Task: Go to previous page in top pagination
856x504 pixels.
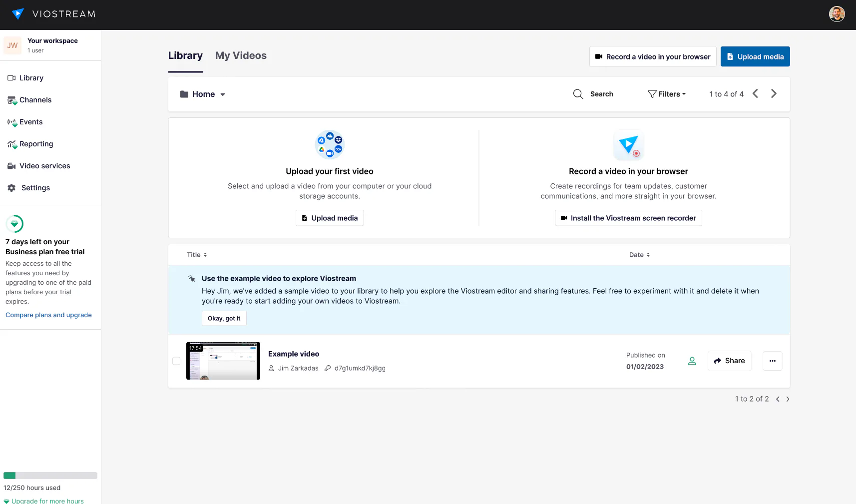Action: click(x=756, y=93)
